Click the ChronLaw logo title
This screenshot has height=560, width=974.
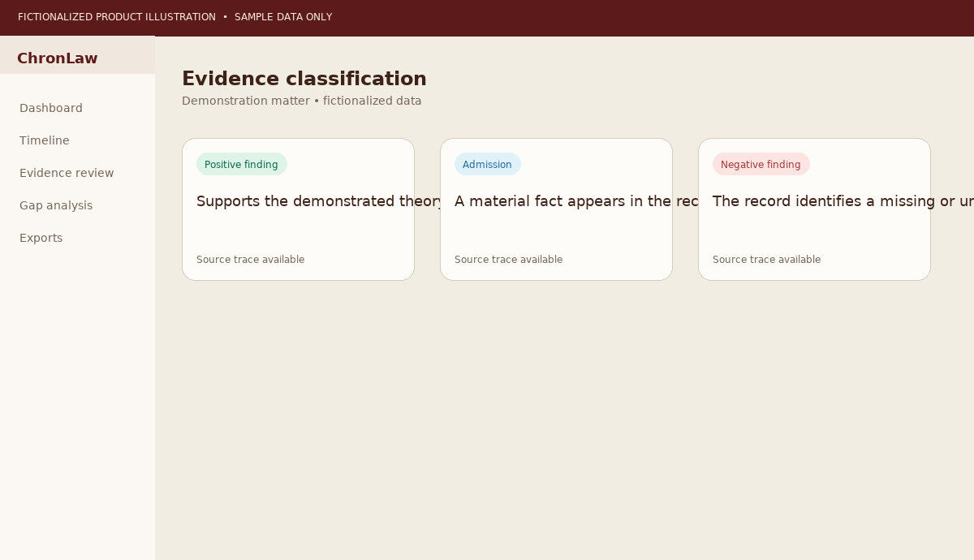point(57,58)
